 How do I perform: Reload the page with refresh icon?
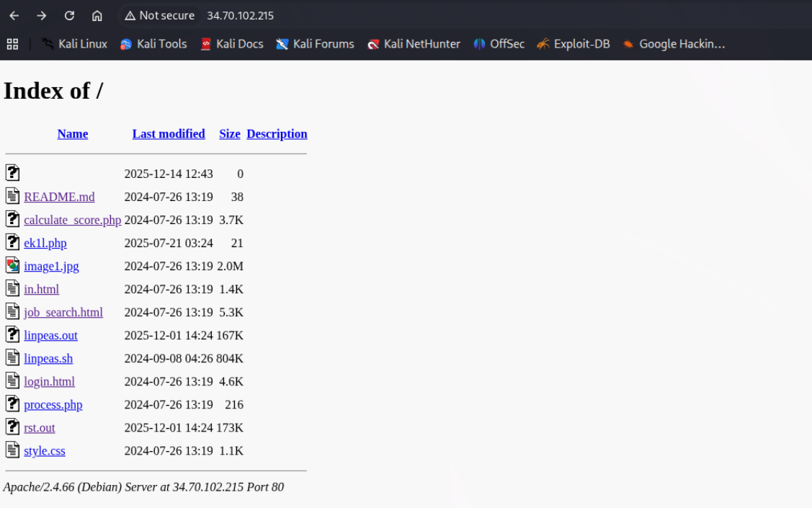69,16
